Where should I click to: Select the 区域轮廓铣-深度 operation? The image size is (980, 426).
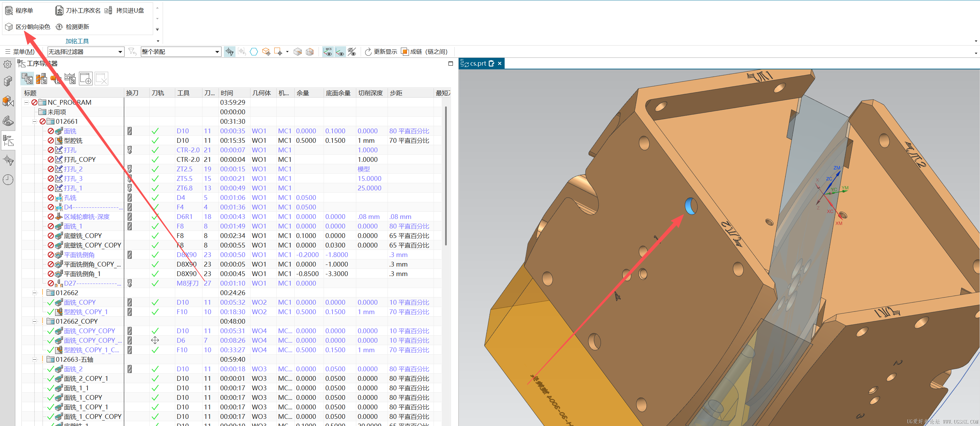click(86, 217)
